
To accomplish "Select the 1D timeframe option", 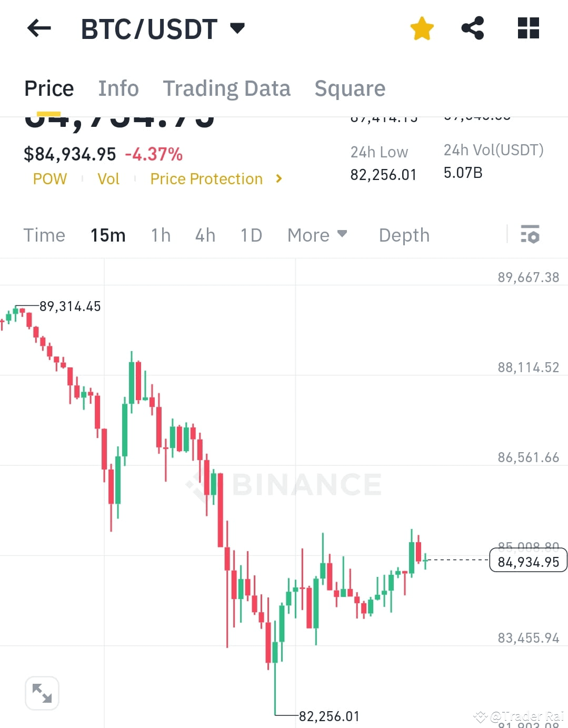I will coord(251,235).
